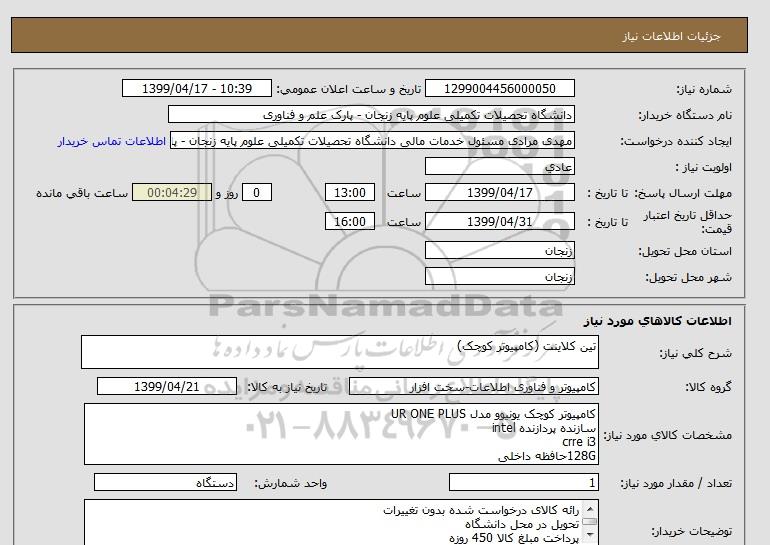Select the مشخصات کالای مورد نیاز text area
The image size is (770, 545).
click(x=341, y=434)
